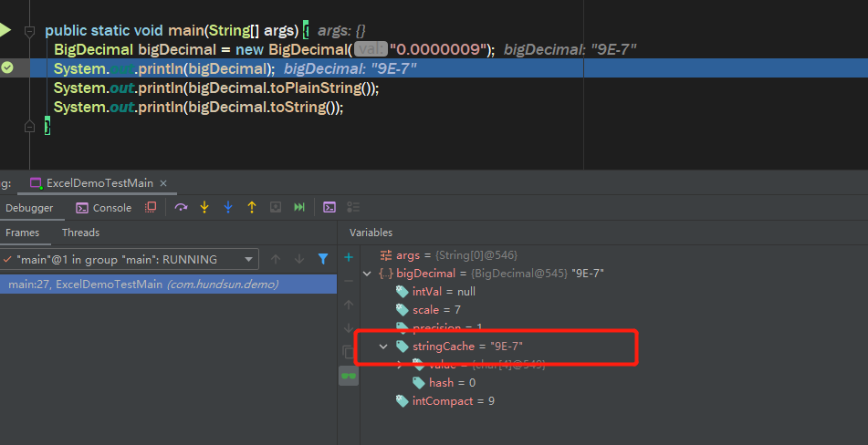Click the inline args: {} debug hint

[341, 30]
